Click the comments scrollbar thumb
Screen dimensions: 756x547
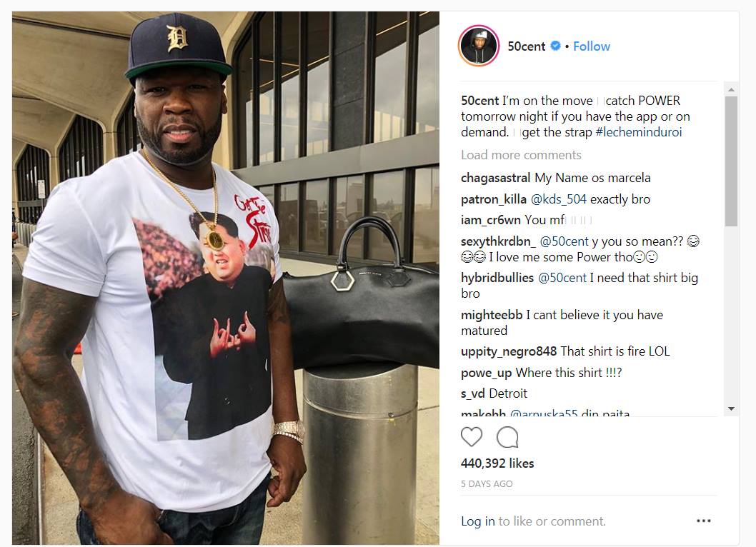tap(731, 161)
